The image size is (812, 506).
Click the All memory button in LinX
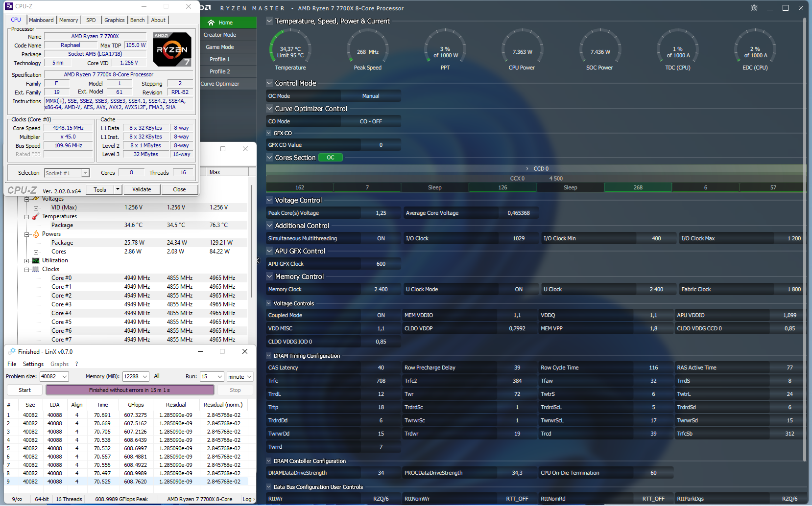[x=157, y=376]
